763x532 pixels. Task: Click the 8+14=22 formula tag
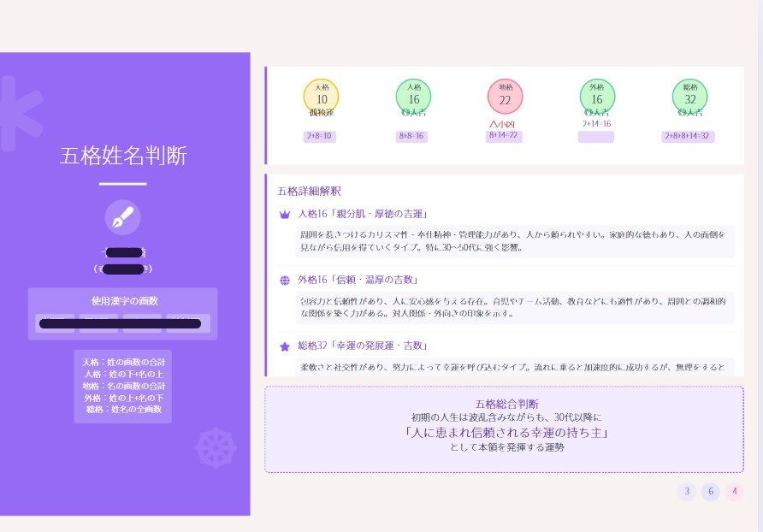pyautogui.click(x=504, y=136)
